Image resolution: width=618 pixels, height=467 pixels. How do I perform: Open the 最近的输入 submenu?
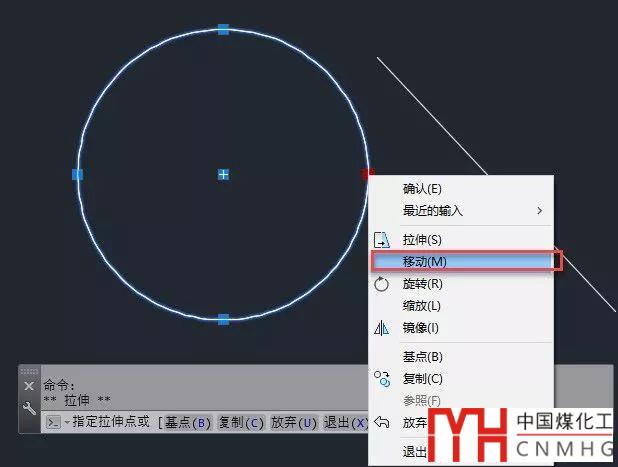[x=461, y=211]
